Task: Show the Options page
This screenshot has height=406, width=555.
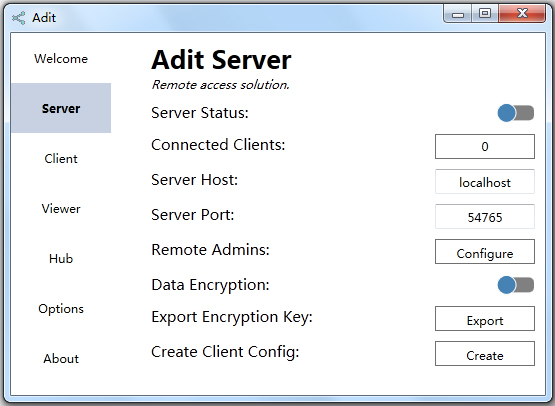Action: (x=61, y=308)
